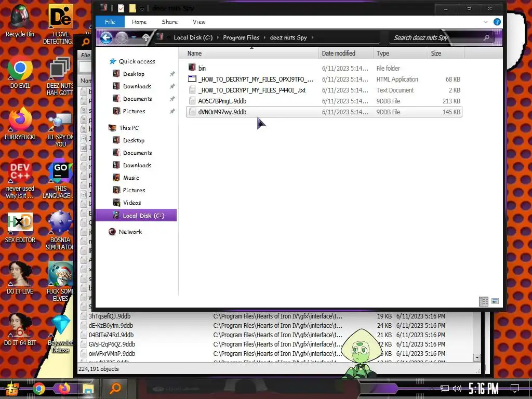532x399 pixels.
Task: Sort by Date modified column header
Action: (x=345, y=54)
